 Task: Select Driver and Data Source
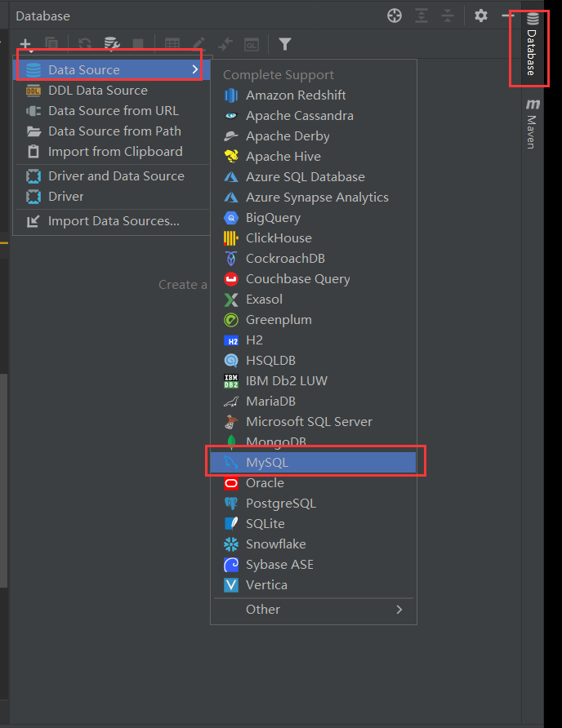112,176
